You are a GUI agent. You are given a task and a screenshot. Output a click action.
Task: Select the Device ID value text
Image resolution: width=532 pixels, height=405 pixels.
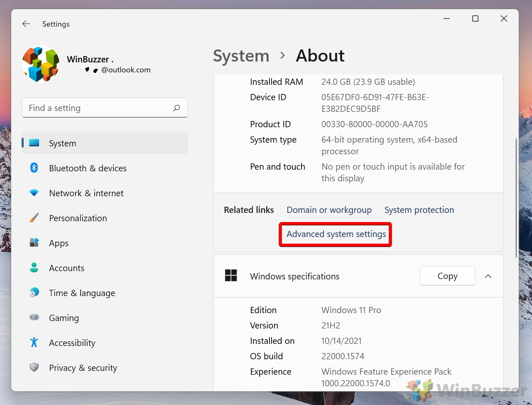click(x=375, y=103)
